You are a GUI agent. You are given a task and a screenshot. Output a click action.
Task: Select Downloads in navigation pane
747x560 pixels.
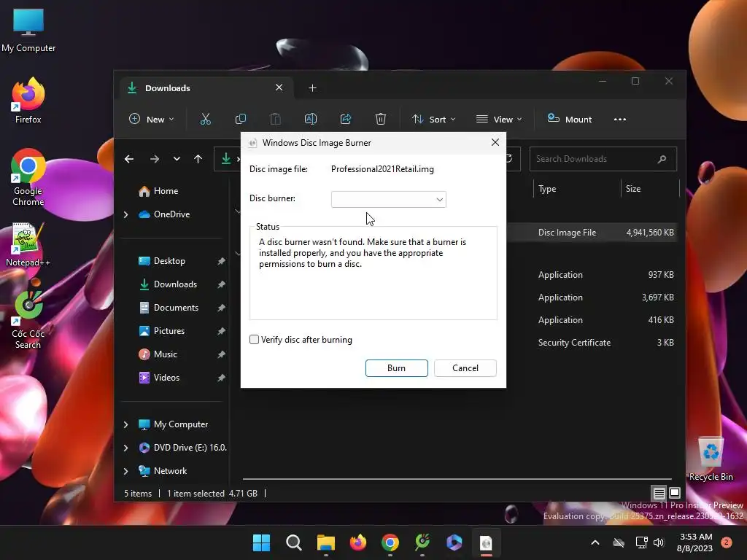point(175,284)
